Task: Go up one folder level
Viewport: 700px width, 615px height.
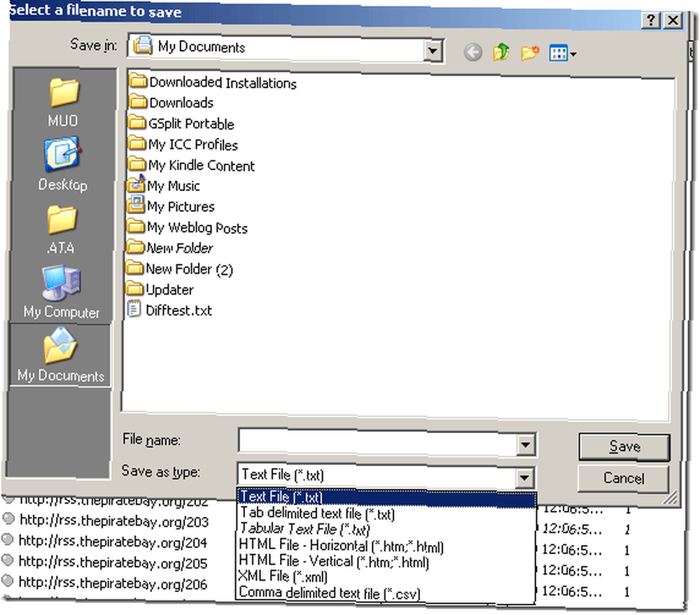Action: coord(501,52)
